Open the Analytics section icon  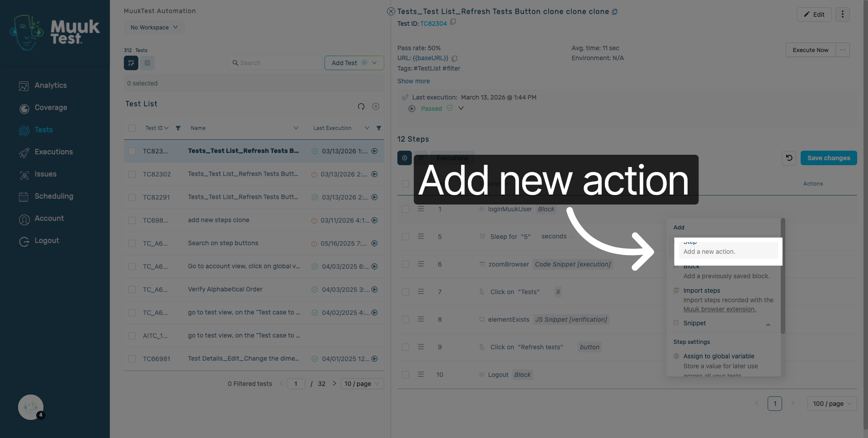(24, 86)
